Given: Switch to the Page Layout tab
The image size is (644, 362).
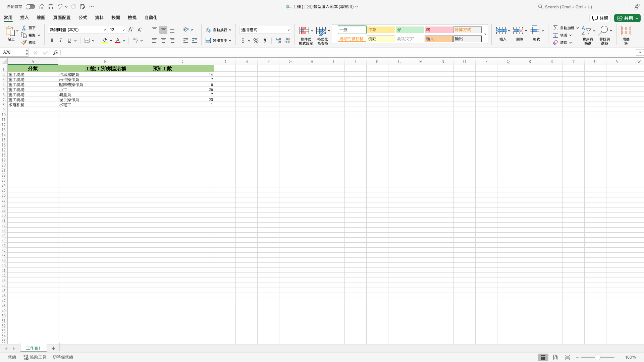Looking at the screenshot, I should pos(62,18).
